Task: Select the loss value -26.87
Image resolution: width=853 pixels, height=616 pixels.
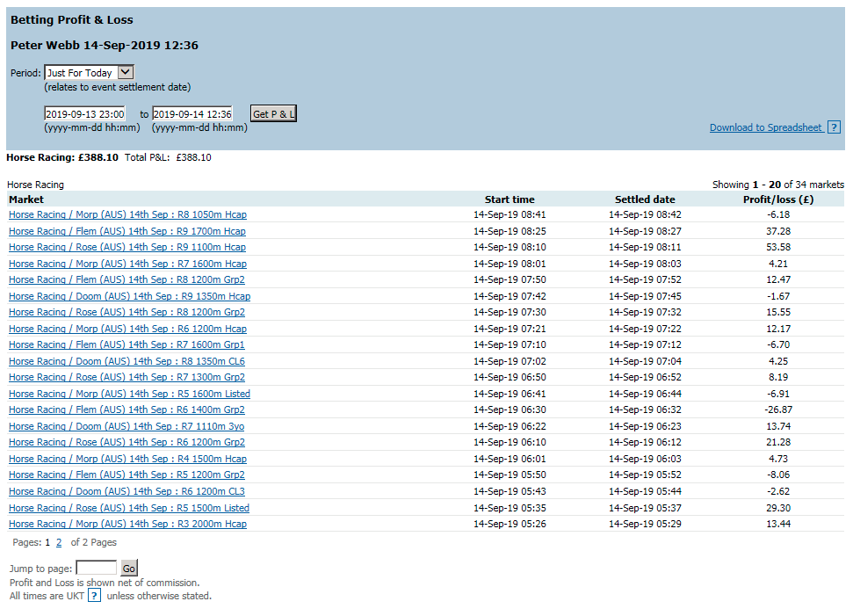Action: pyautogui.click(x=778, y=409)
